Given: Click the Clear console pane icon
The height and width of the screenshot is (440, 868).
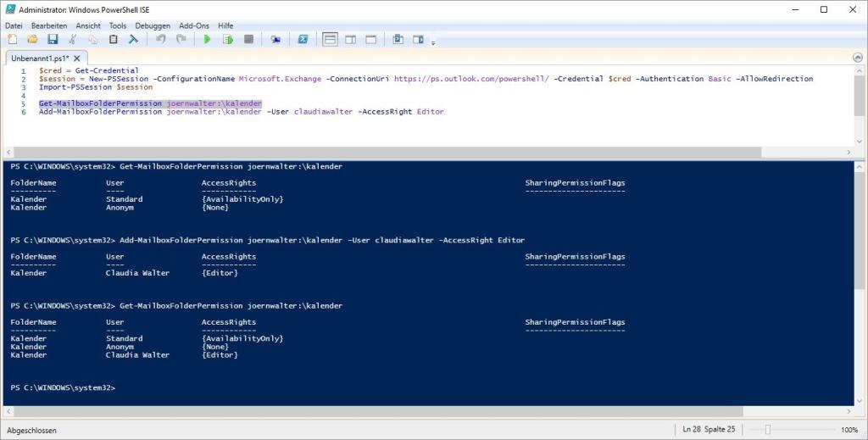Looking at the screenshot, I should 133,39.
